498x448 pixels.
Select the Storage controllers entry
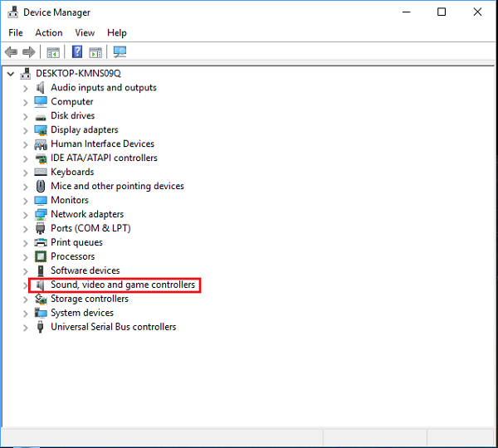[x=89, y=299]
